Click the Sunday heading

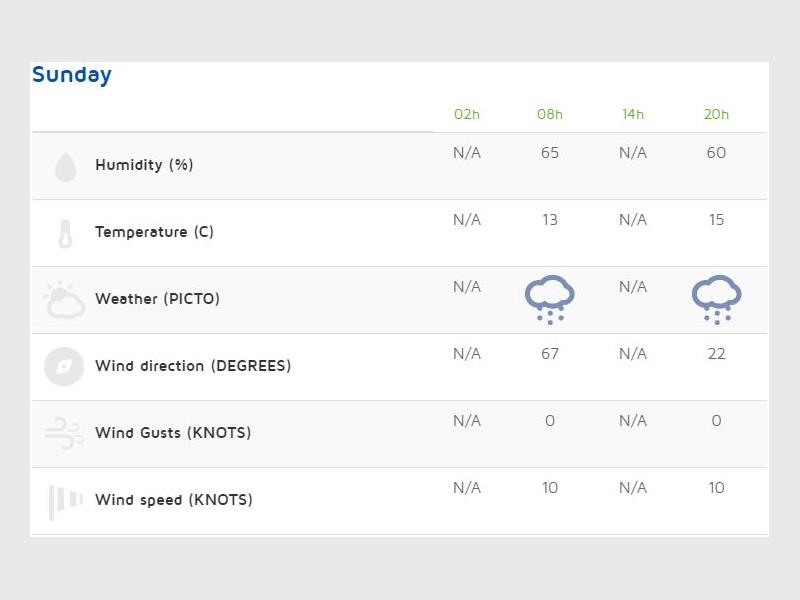point(72,75)
